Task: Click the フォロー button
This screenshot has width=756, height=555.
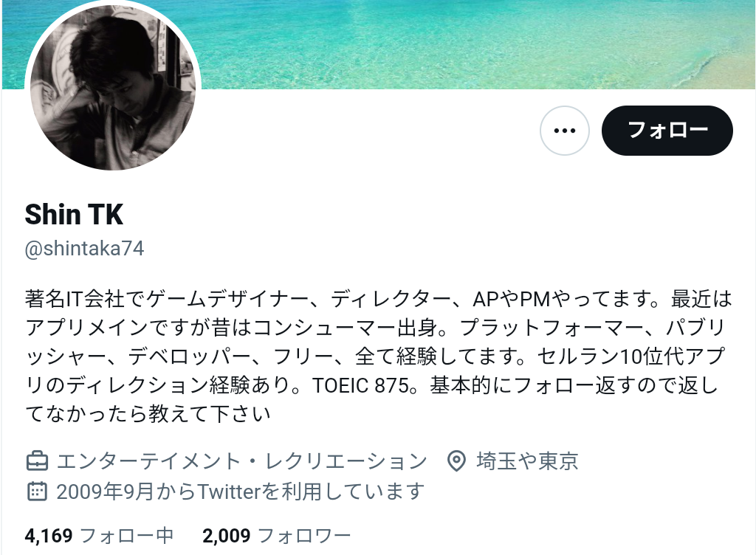Action: point(667,131)
